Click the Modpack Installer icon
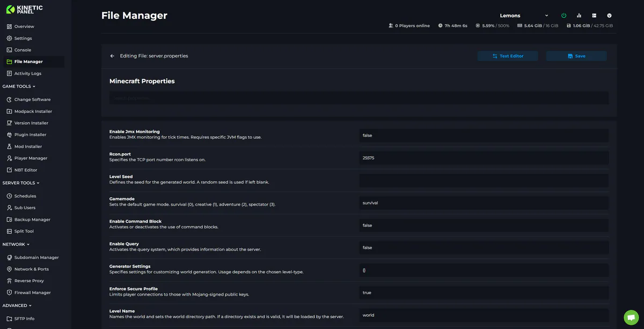Image resolution: width=644 pixels, height=329 pixels. click(x=9, y=111)
